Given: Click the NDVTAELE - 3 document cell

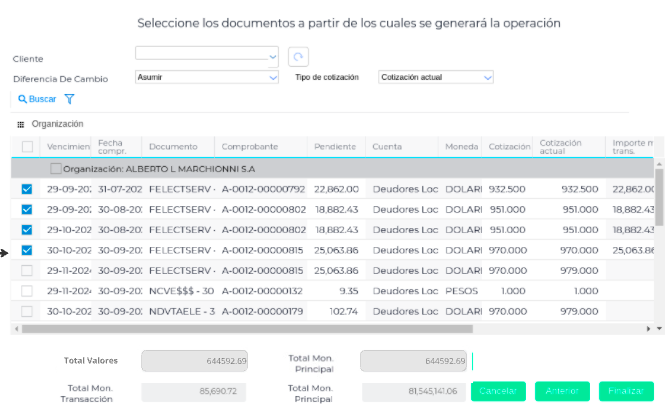Looking at the screenshot, I should tap(182, 311).
